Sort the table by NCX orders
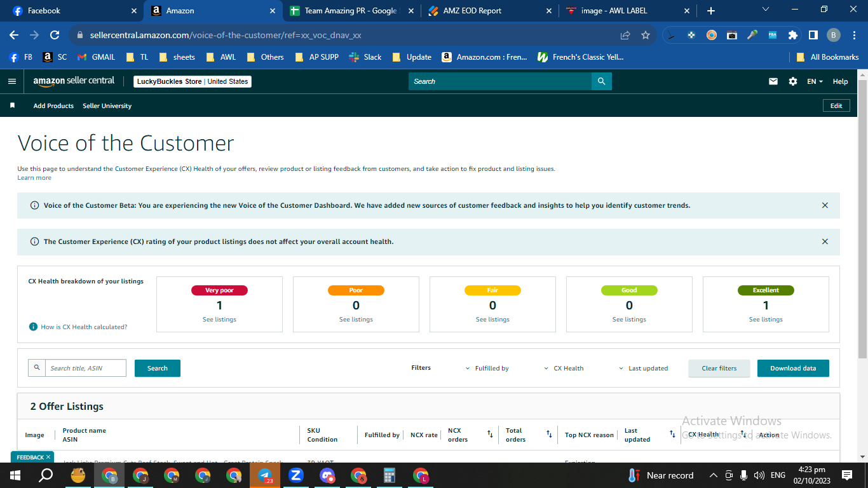This screenshot has width=868, height=488. (490, 435)
